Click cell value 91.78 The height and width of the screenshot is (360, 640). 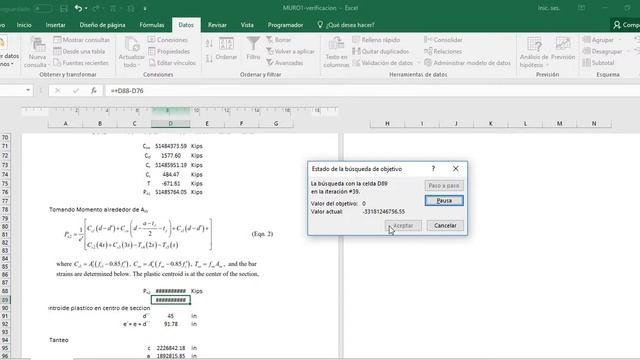[x=171, y=324]
